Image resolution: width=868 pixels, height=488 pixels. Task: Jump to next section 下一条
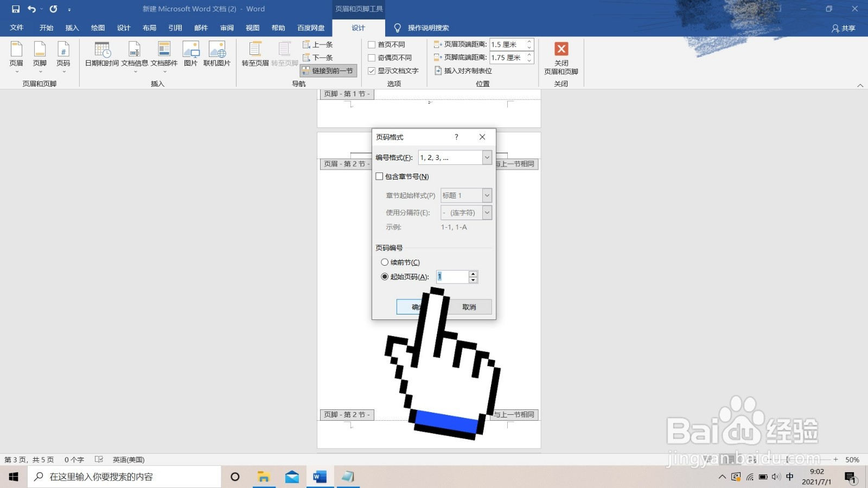[318, 57]
